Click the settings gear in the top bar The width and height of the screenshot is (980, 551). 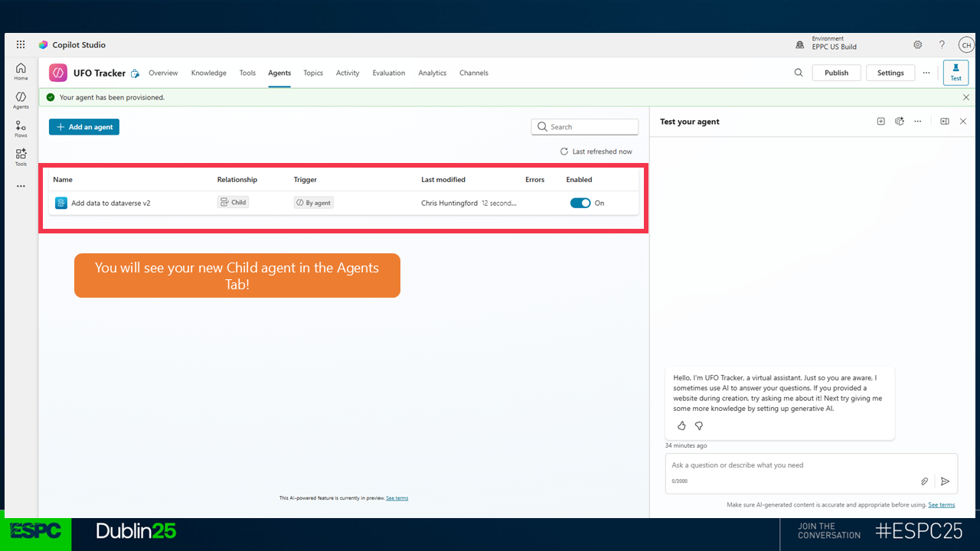917,45
